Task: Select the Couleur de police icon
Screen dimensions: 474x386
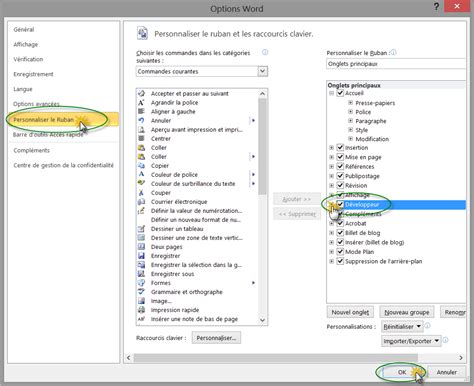Action: tap(141, 174)
